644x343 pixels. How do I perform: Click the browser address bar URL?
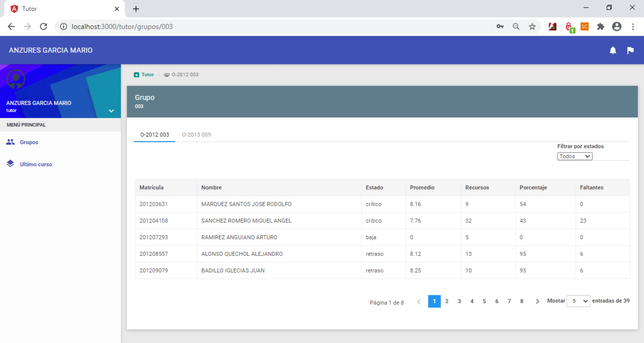pyautogui.click(x=122, y=27)
